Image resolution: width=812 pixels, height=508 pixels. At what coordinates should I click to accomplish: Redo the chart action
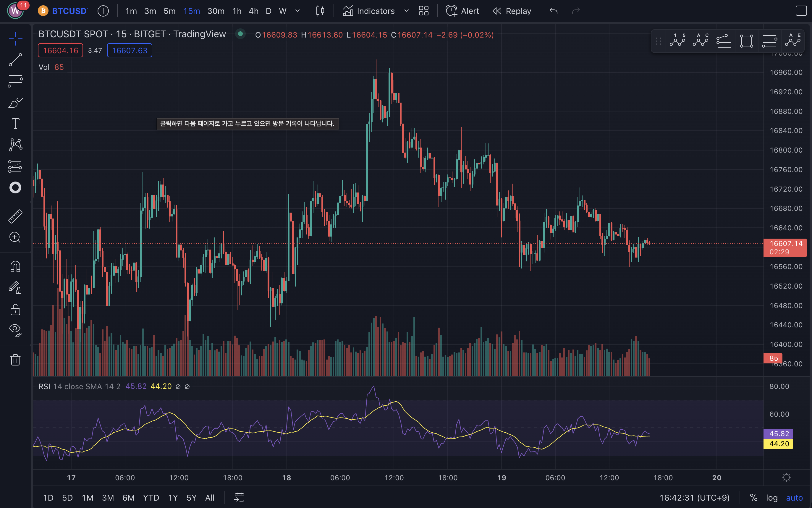point(576,11)
